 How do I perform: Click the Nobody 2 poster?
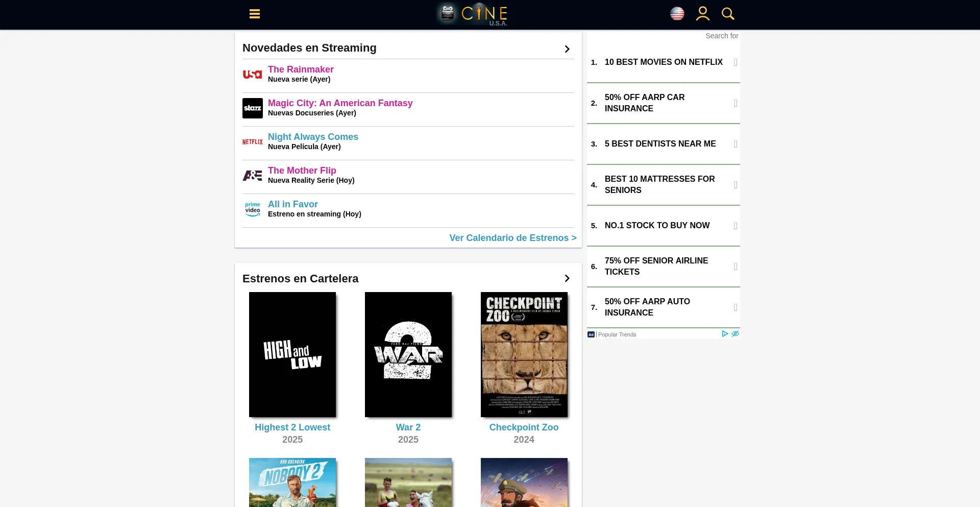(292, 482)
